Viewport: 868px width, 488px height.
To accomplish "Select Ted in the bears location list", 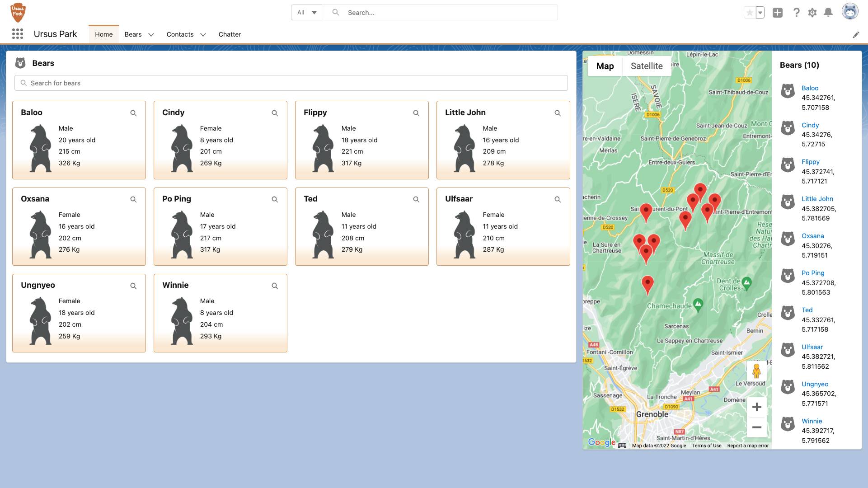I will [x=807, y=310].
